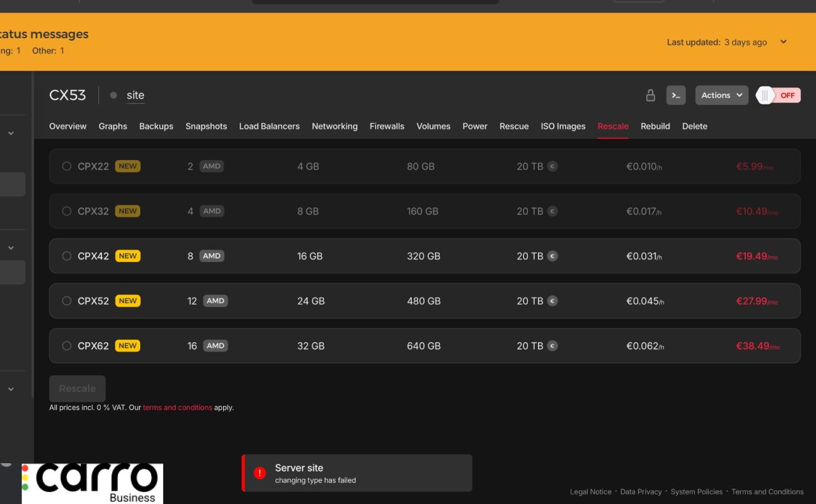Screen dimensions: 816x504
Task: Click the NEW badge beside CPX42
Action: [x=127, y=256]
